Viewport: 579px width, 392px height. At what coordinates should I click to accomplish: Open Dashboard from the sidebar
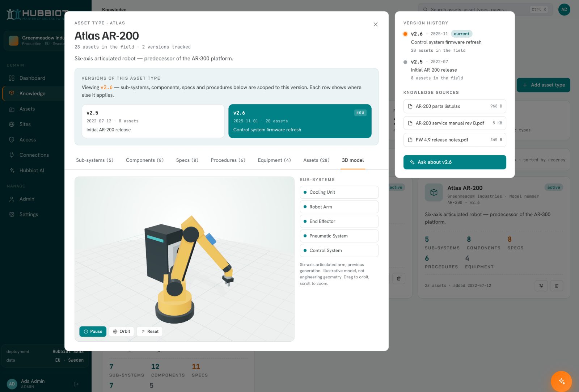pyautogui.click(x=32, y=78)
